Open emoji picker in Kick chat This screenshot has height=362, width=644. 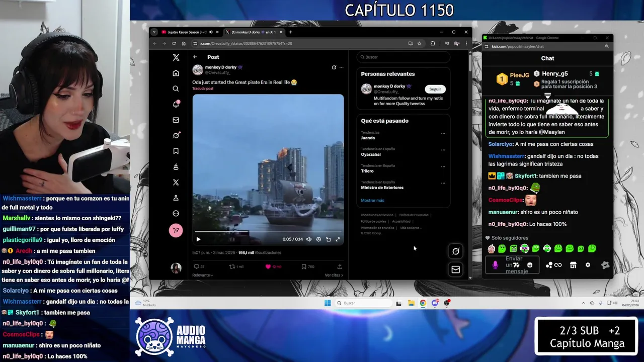[x=530, y=265]
